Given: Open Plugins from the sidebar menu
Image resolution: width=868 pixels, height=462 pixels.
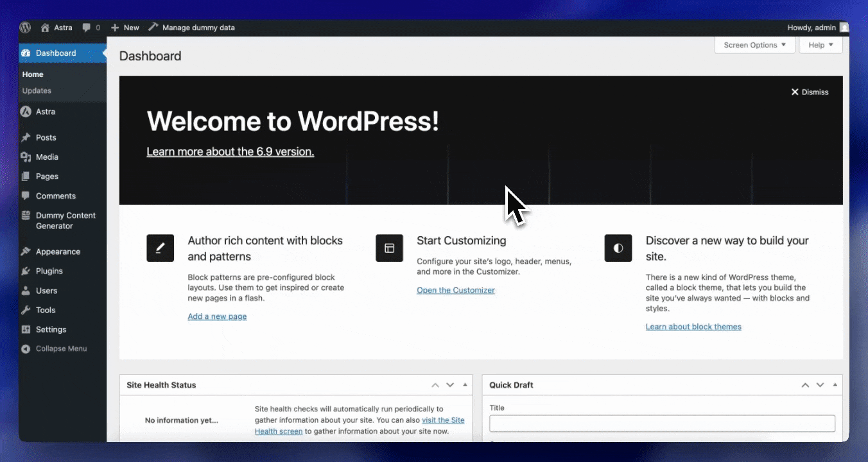Looking at the screenshot, I should [49, 271].
